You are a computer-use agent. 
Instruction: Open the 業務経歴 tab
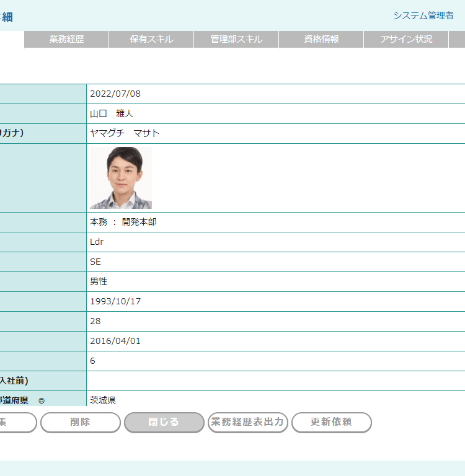tap(66, 39)
